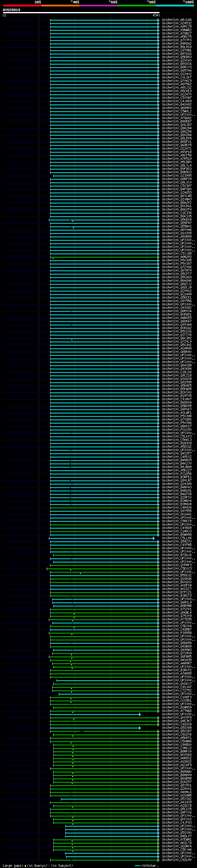The height and width of the screenshot is (868, 197).
Task: Open hit UniRef100_Q5ER63
Action: [x=177, y=57]
